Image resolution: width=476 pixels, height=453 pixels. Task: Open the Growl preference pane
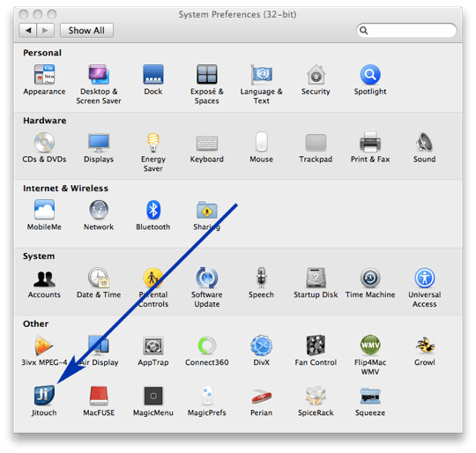(424, 351)
